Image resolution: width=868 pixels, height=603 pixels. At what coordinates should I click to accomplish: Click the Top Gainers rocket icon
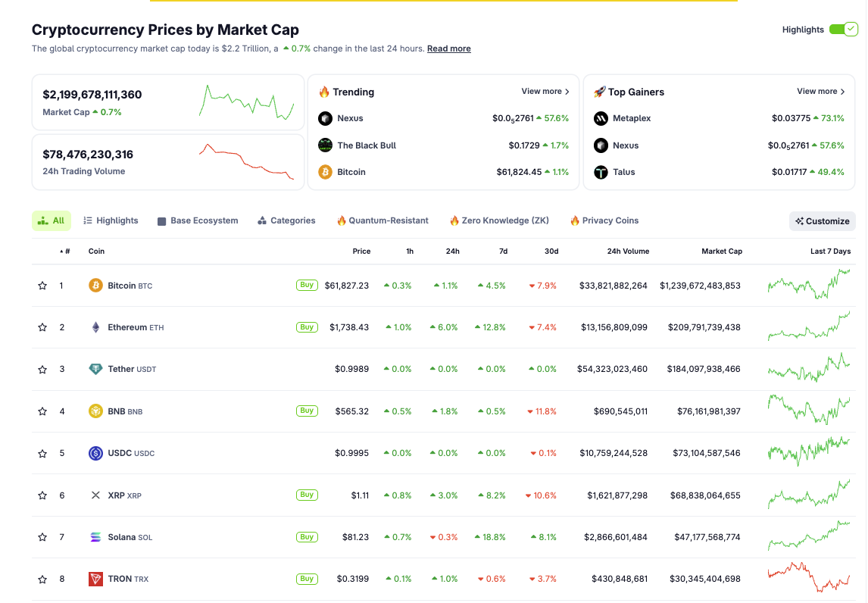600,92
